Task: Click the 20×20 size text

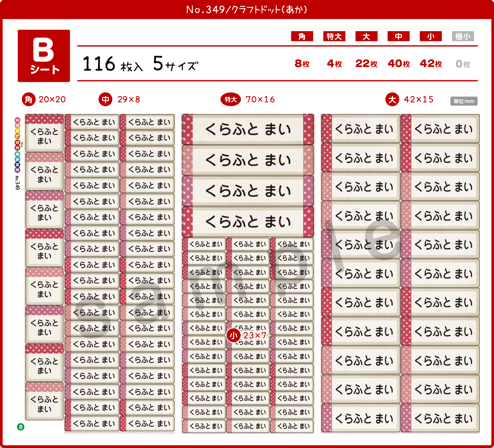Action: click(x=52, y=100)
